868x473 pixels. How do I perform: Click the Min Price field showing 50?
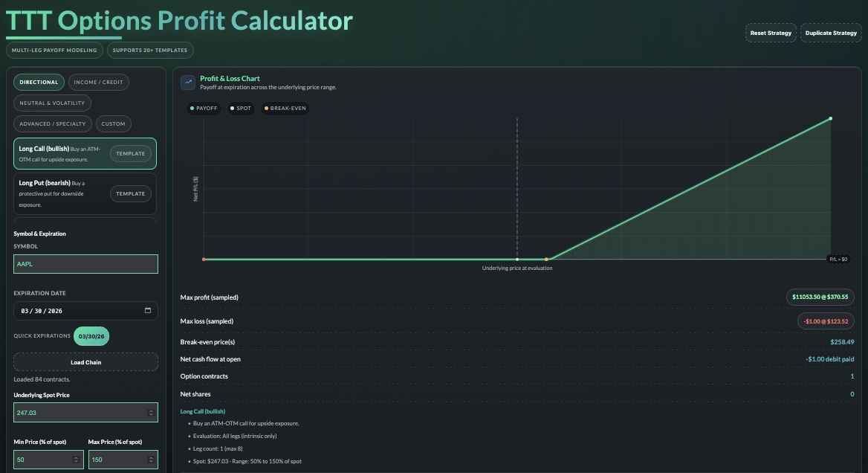coord(49,460)
